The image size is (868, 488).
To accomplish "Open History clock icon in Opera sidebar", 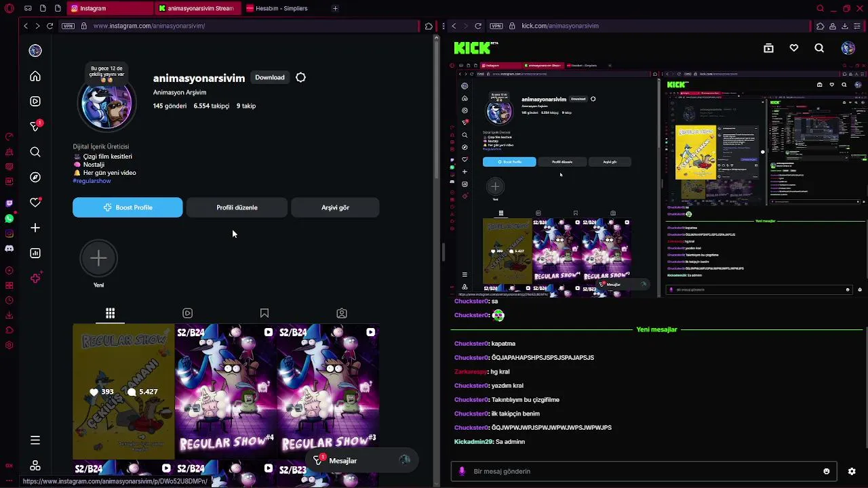I will 9,300.
